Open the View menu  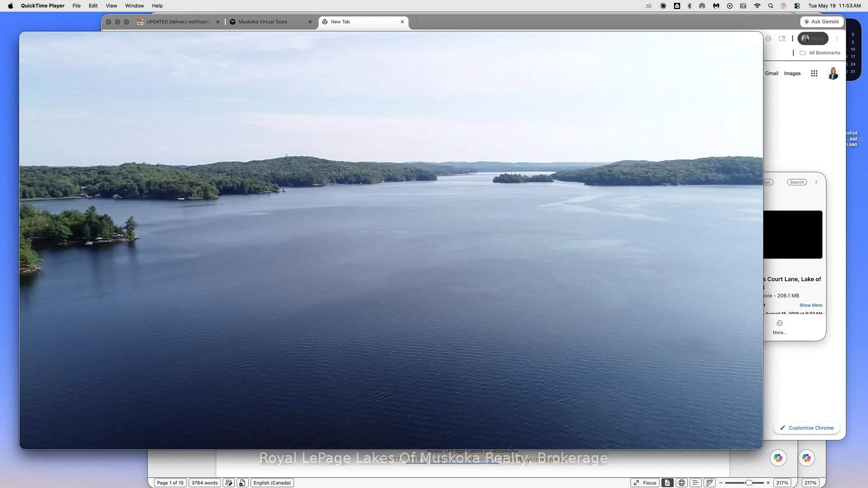pyautogui.click(x=111, y=6)
